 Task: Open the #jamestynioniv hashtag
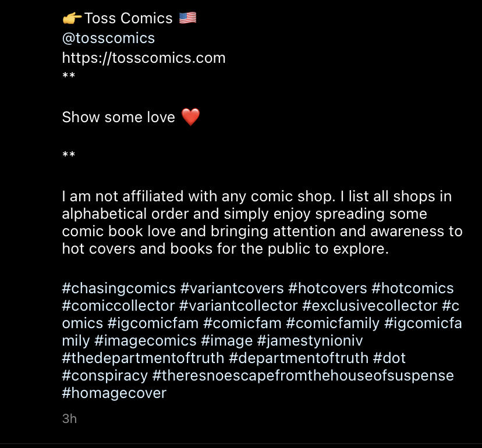(x=310, y=341)
